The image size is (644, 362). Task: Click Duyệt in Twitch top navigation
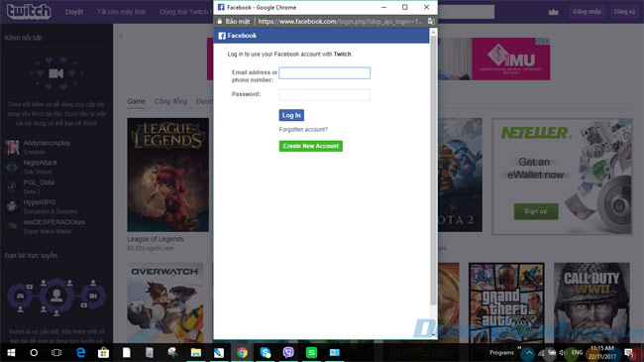(x=74, y=12)
